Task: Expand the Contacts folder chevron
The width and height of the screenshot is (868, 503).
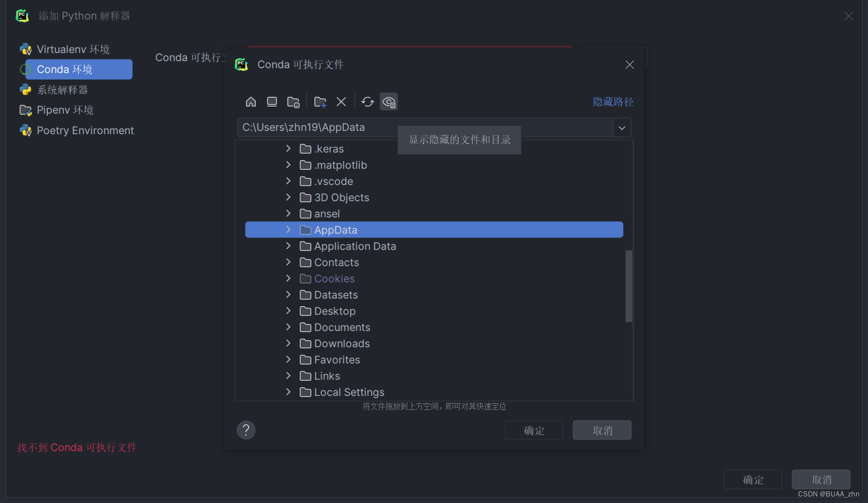Action: coord(288,262)
